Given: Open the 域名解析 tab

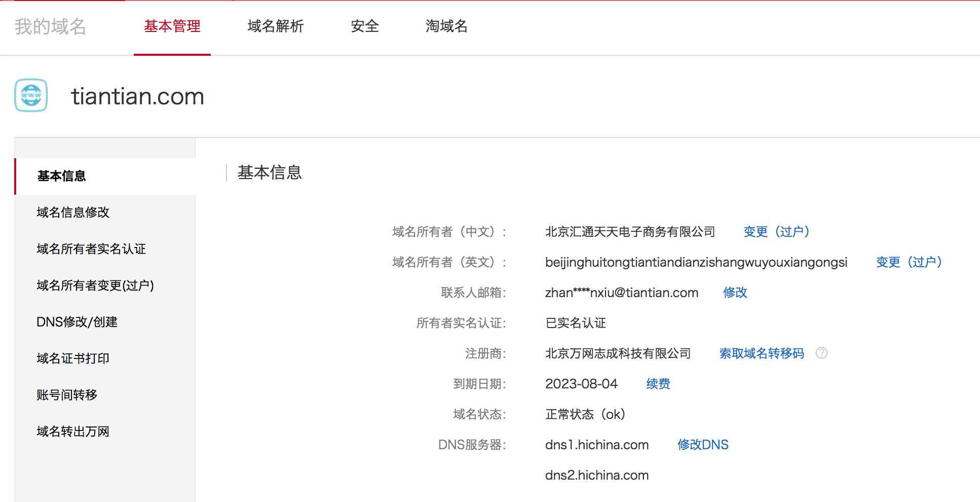Looking at the screenshot, I should (276, 26).
